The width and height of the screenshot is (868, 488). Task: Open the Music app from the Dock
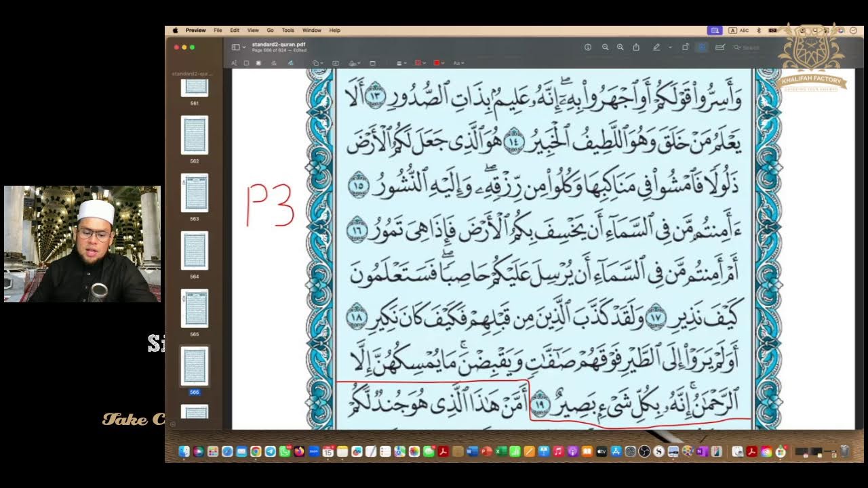[x=559, y=451]
